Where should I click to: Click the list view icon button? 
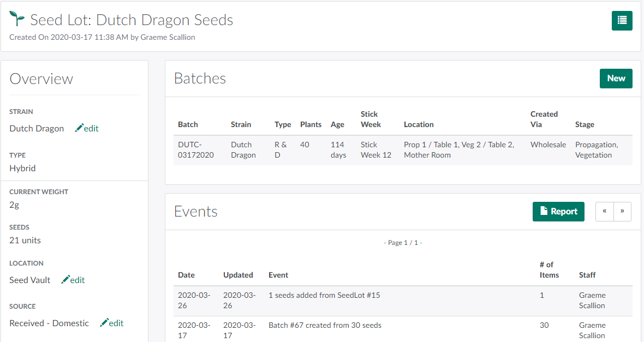point(622,21)
